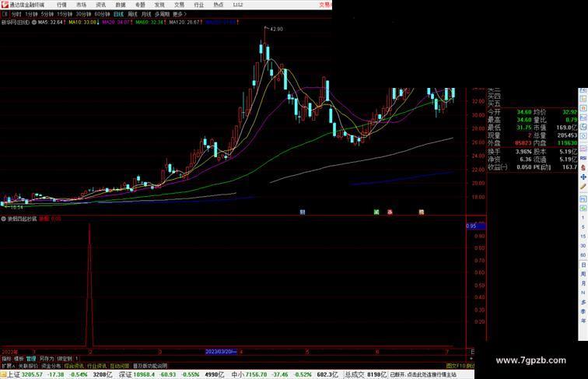Click the MA10: 33.08 indicator label
Image resolution: width=588 pixels, height=379 pixels.
82,23
